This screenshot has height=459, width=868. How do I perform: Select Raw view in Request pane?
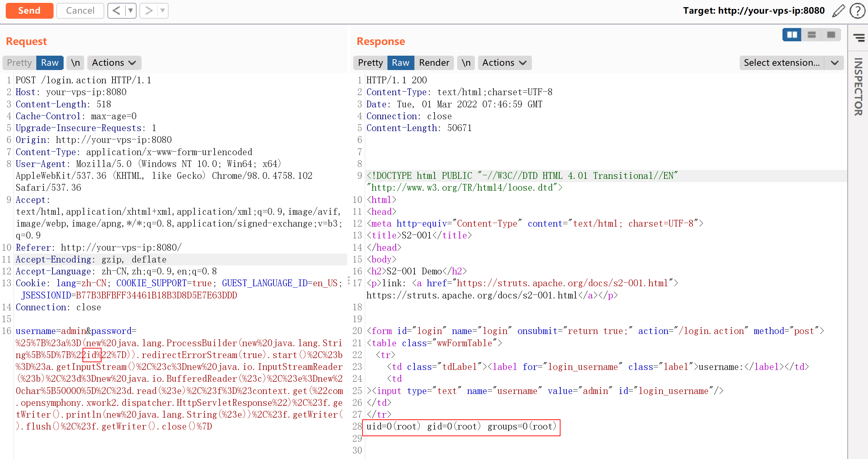pos(50,63)
